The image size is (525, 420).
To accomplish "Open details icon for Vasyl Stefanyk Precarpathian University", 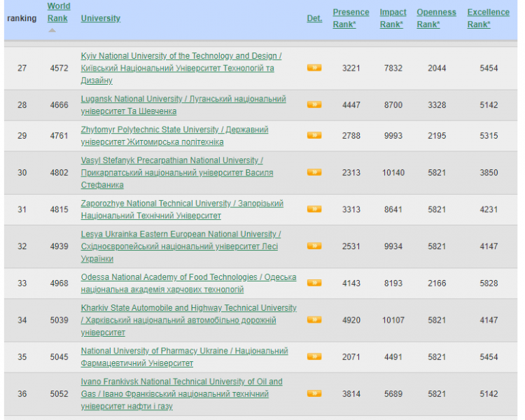I will [314, 173].
